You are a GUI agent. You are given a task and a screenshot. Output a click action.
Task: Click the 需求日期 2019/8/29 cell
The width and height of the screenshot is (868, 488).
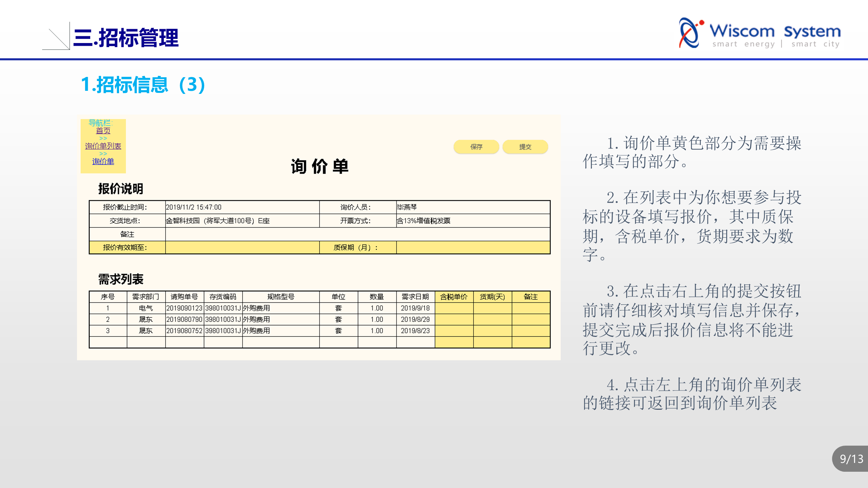[415, 320]
